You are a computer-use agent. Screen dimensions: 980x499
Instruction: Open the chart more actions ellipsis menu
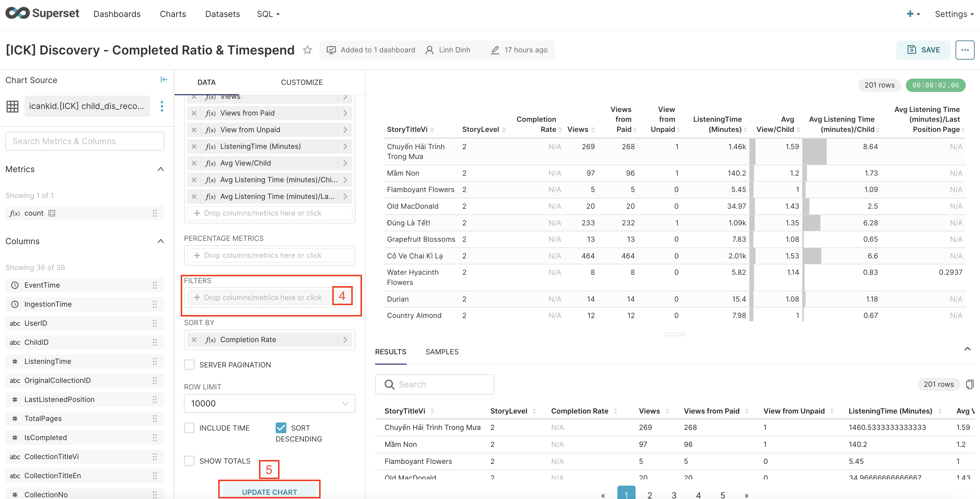coord(965,50)
